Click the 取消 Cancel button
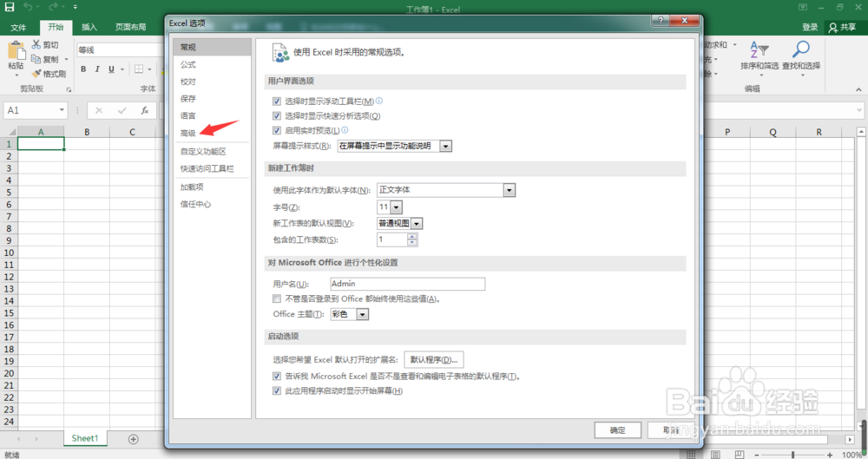The width and height of the screenshot is (868, 459). tap(672, 430)
